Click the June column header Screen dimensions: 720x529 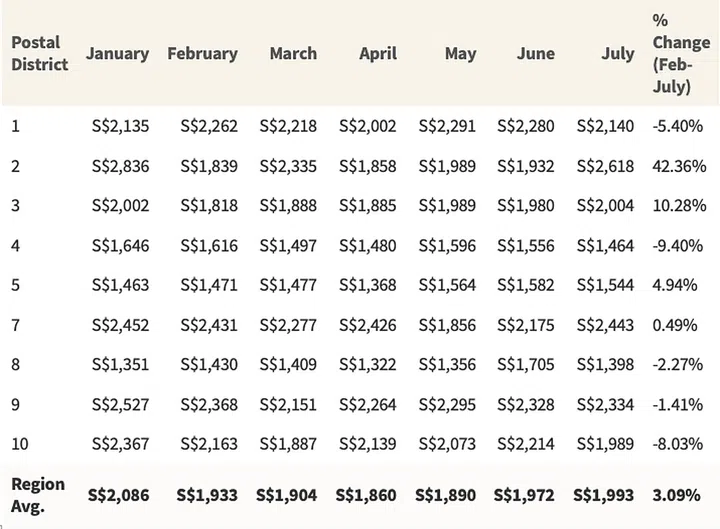(536, 53)
